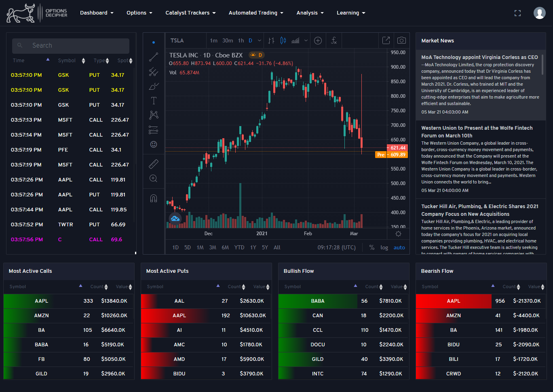The height and width of the screenshot is (392, 553).
Task: Click the Market News scrollbar
Action: pyautogui.click(x=542, y=65)
